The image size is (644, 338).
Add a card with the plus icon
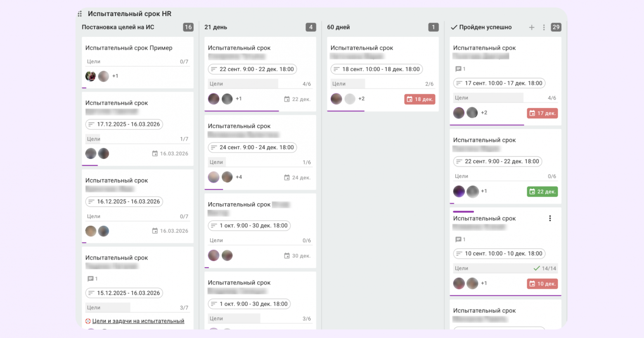point(532,27)
